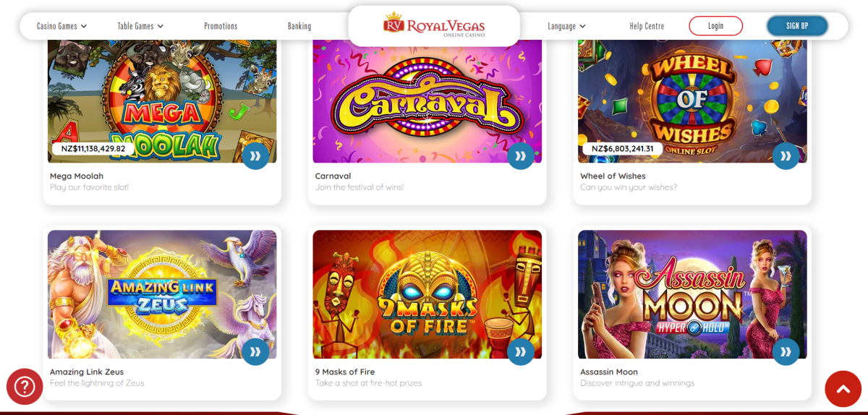Viewport: 868px width, 415px height.
Task: Click the play arrow icon on Wheel of Wishes
Action: point(786,155)
